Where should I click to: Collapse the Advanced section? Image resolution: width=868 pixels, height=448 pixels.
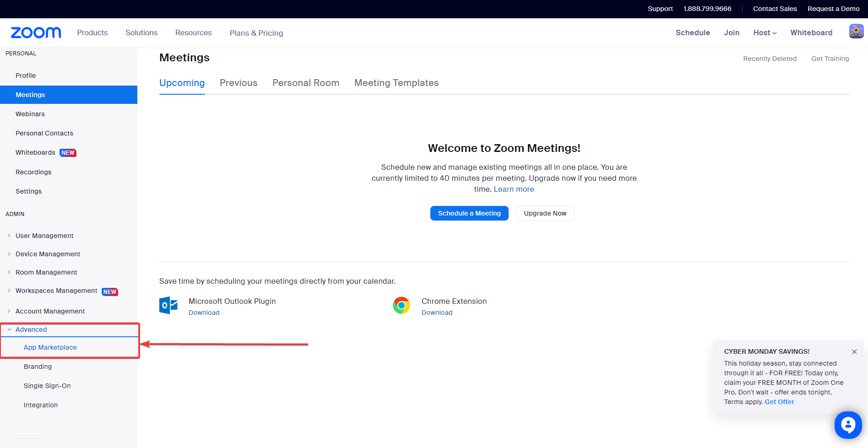point(31,329)
